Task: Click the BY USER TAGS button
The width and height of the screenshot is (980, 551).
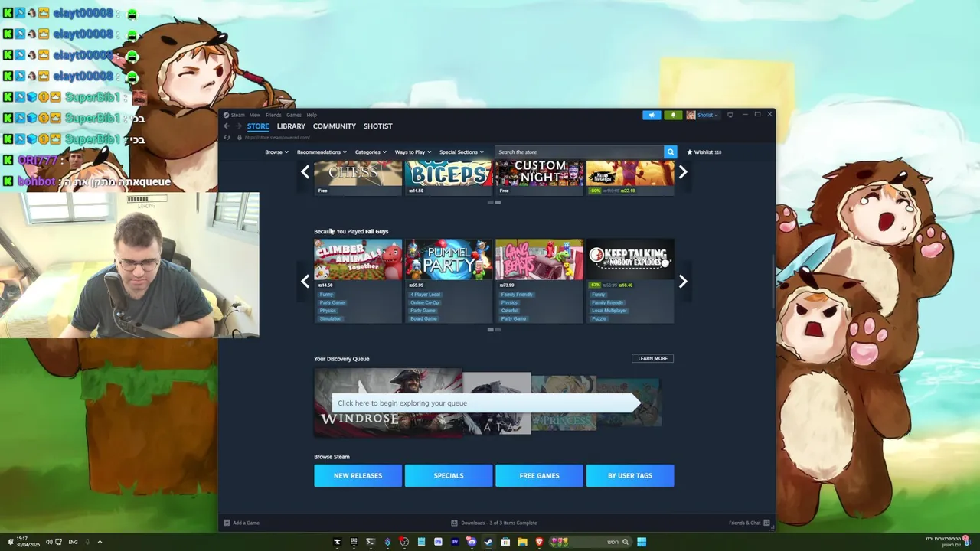Action: 630,475
